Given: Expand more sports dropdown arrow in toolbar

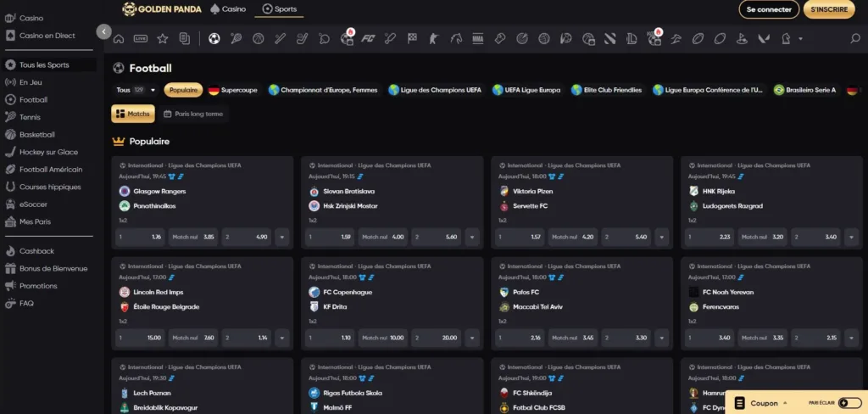Looking at the screenshot, I should pos(800,39).
